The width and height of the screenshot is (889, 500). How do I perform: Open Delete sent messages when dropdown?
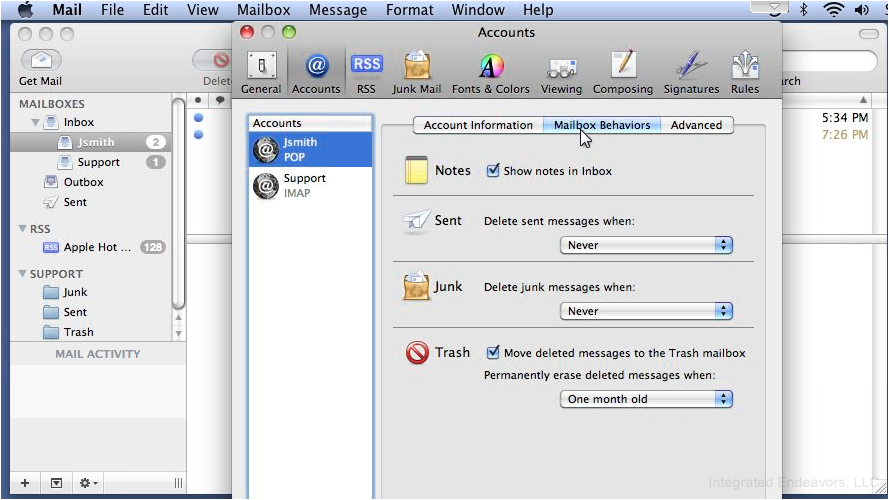point(646,245)
